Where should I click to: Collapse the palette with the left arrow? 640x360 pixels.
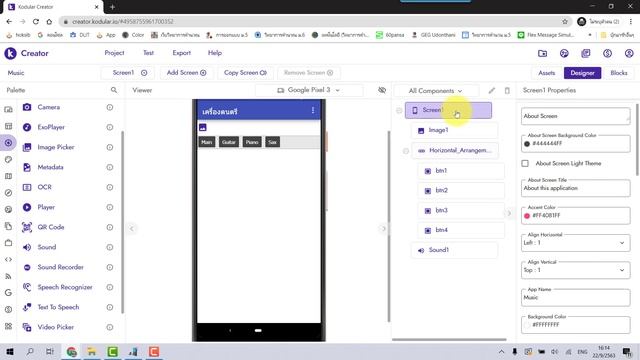click(131, 229)
